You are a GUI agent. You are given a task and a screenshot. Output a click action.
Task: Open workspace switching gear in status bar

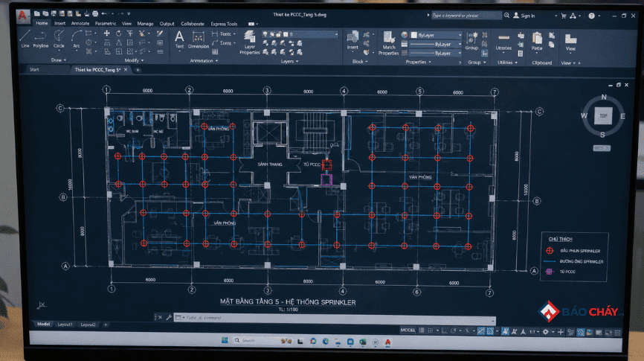coord(545,331)
